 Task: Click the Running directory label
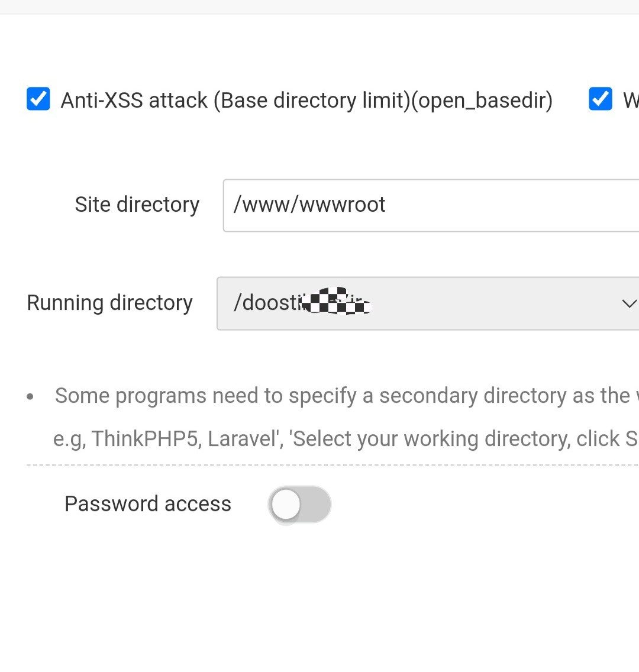(109, 303)
